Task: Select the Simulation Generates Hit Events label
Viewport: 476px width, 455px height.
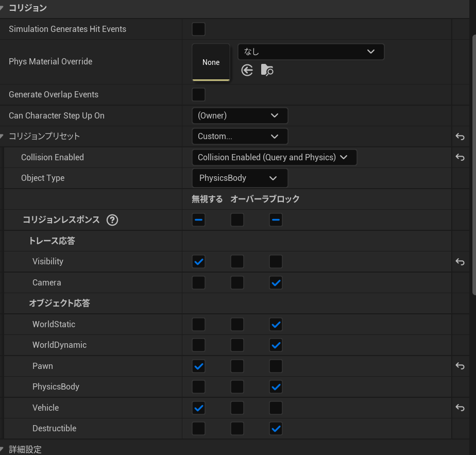Action: point(67,29)
